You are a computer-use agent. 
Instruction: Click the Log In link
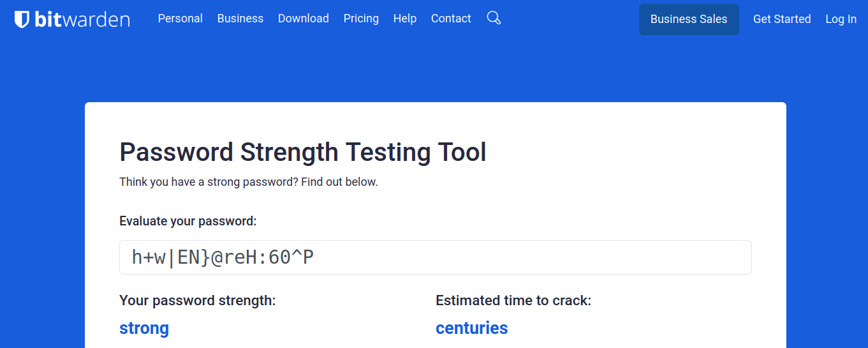tap(841, 19)
